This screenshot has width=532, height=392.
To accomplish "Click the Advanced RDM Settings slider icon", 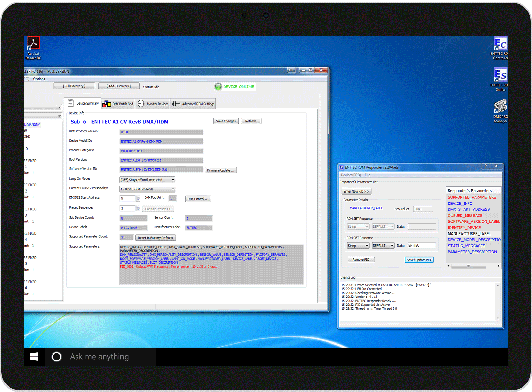I will tap(176, 104).
